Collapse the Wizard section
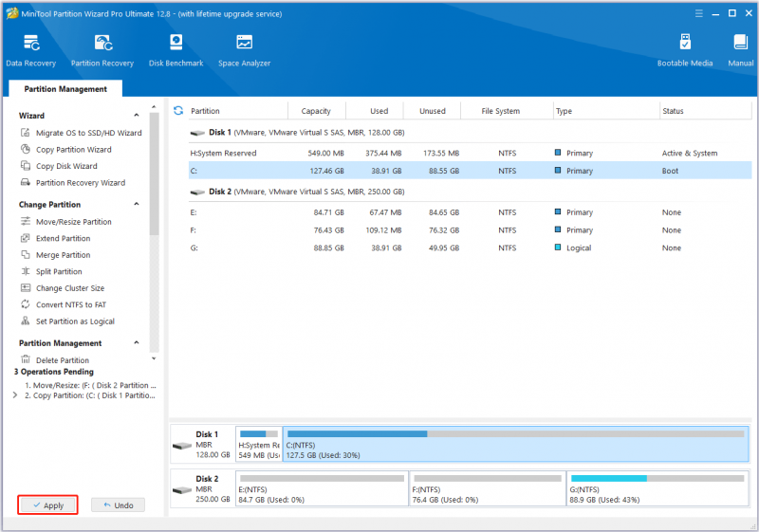This screenshot has width=759, height=532. pos(137,115)
